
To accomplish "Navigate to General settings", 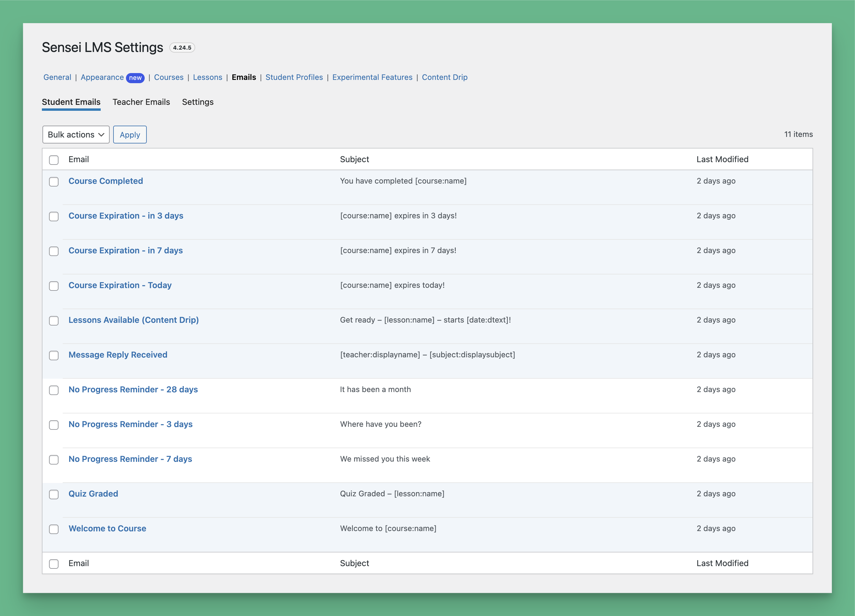I will click(57, 77).
